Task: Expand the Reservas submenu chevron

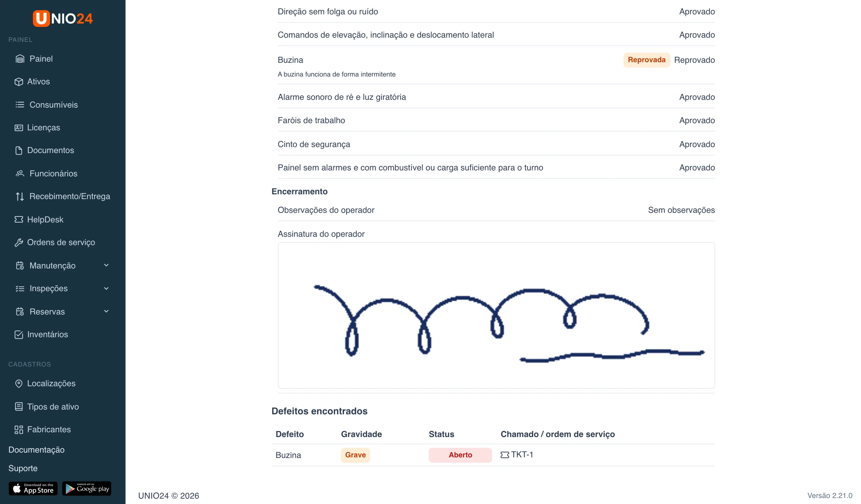Action: (106, 311)
